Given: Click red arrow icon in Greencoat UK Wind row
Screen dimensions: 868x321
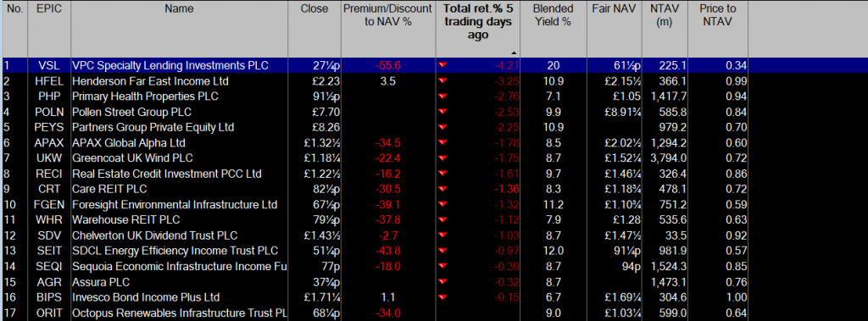Looking at the screenshot, I should [x=442, y=158].
